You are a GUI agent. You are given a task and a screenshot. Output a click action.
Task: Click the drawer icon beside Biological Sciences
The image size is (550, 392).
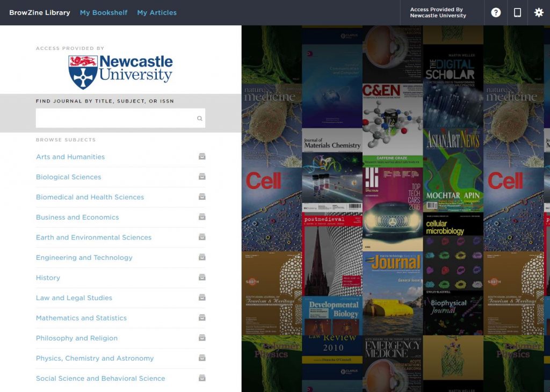[202, 177]
